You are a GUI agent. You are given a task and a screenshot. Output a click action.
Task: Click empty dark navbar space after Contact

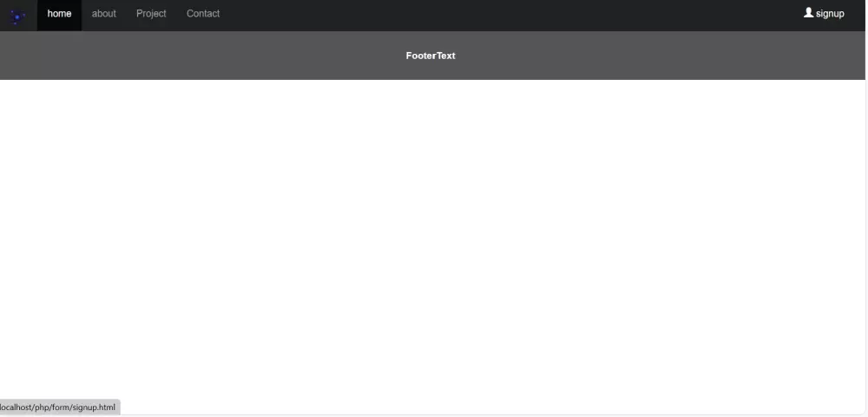click(498, 15)
